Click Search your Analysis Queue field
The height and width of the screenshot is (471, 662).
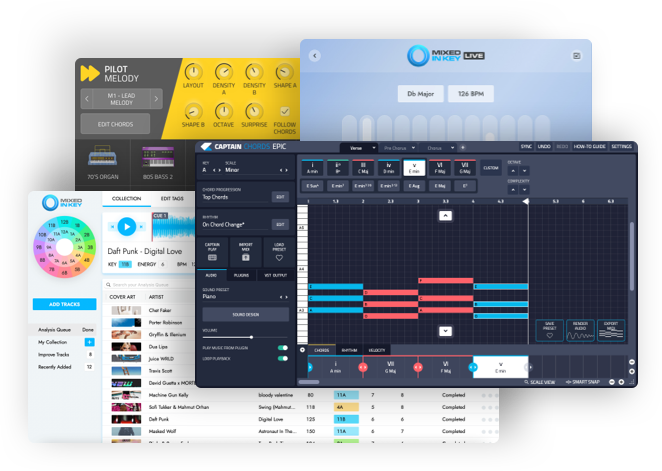(x=148, y=284)
